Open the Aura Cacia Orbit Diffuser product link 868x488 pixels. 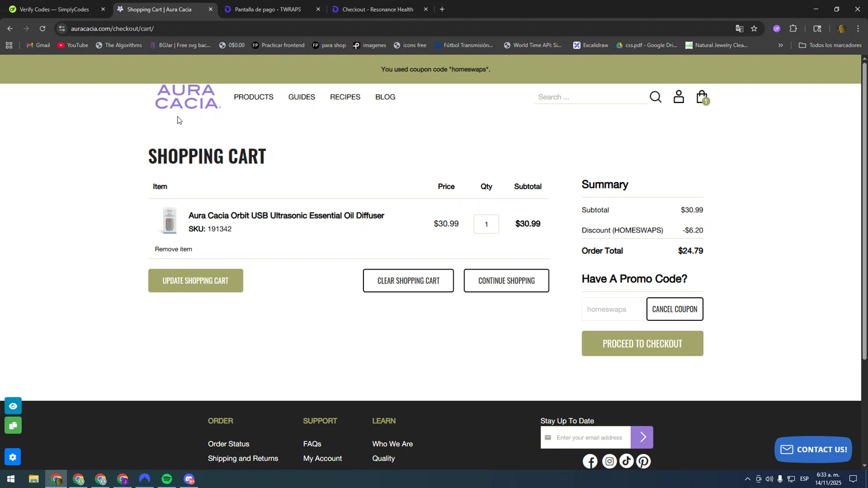click(286, 216)
